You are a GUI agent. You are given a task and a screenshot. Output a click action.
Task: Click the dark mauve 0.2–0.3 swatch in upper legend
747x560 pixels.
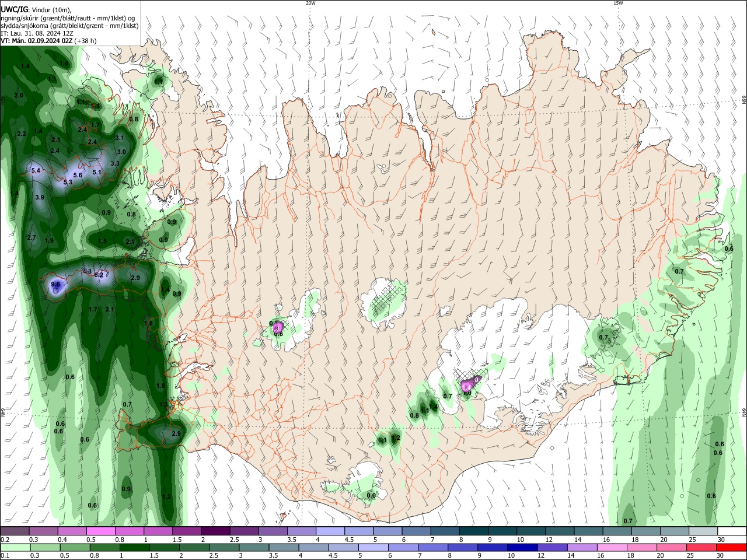15,531
